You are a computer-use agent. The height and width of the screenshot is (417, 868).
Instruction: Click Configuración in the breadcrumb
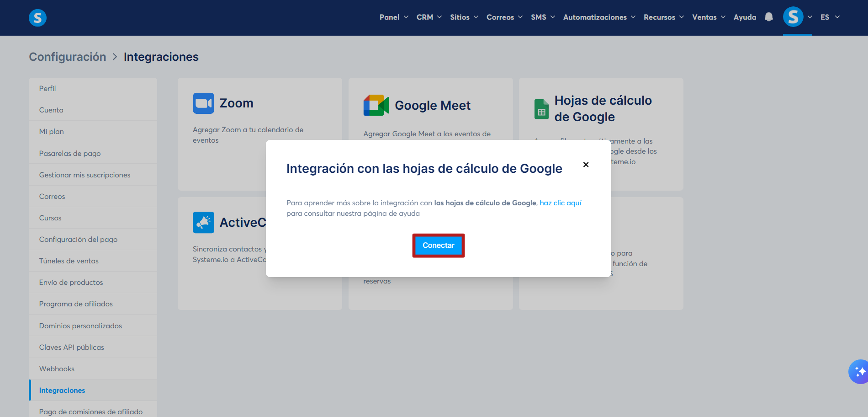coord(68,57)
